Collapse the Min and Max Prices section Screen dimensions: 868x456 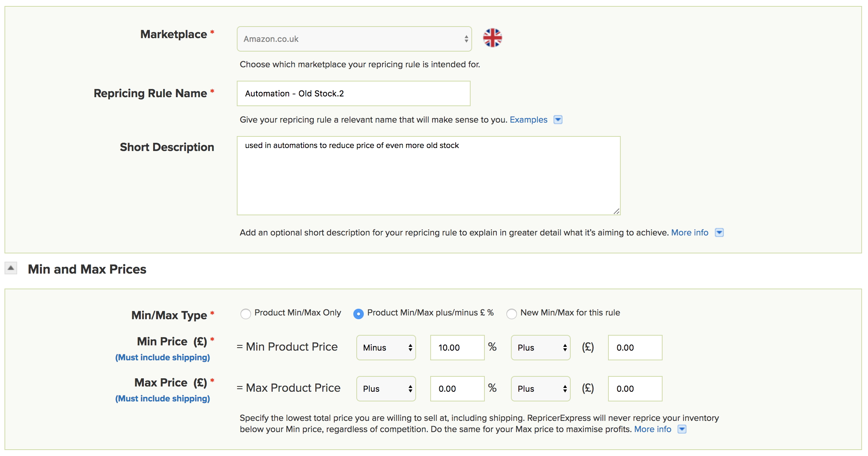tap(11, 268)
